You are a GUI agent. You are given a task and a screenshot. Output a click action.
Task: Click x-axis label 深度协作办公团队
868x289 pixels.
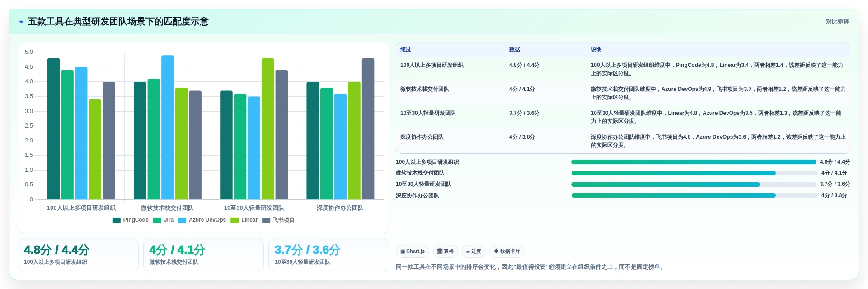point(340,208)
